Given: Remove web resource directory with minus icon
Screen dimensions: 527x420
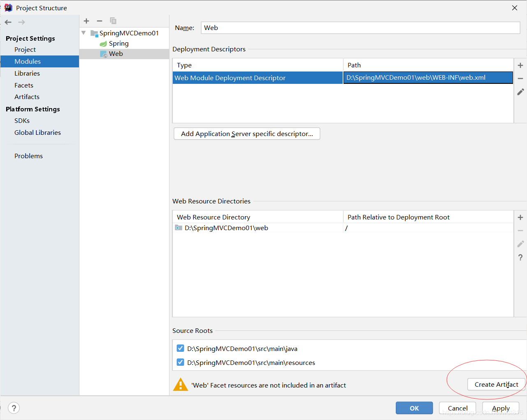Looking at the screenshot, I should 520,231.
